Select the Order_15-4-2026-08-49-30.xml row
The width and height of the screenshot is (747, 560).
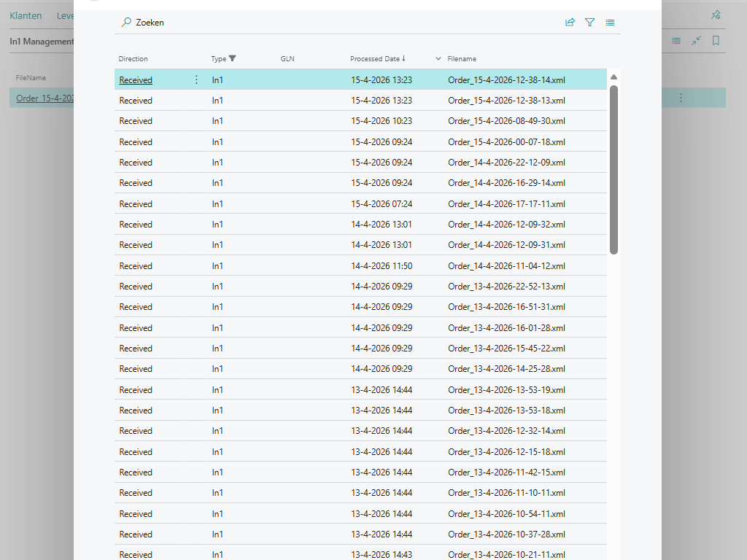coord(506,121)
